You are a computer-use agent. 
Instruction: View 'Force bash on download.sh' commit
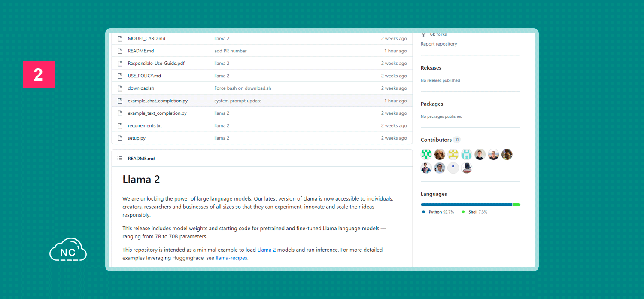243,88
